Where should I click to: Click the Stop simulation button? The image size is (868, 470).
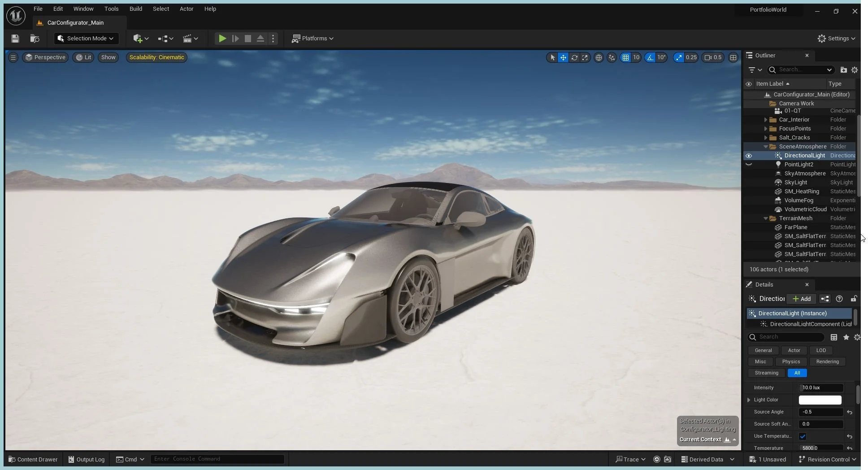(247, 39)
